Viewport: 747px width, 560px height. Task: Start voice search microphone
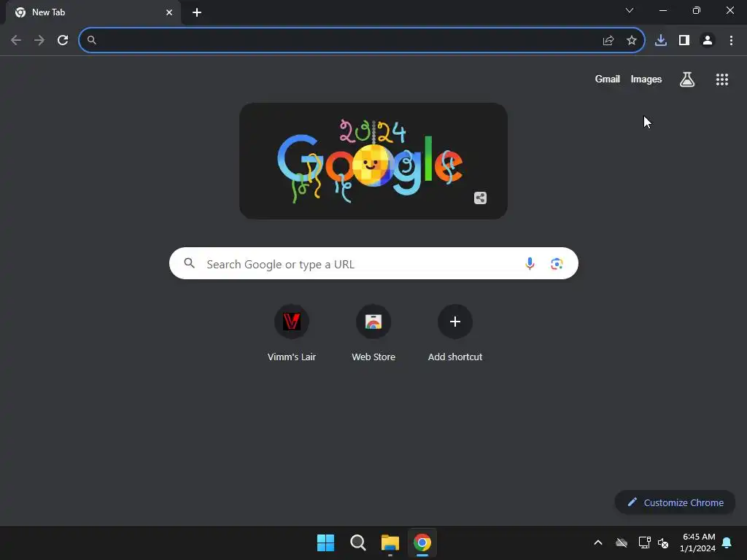click(530, 263)
